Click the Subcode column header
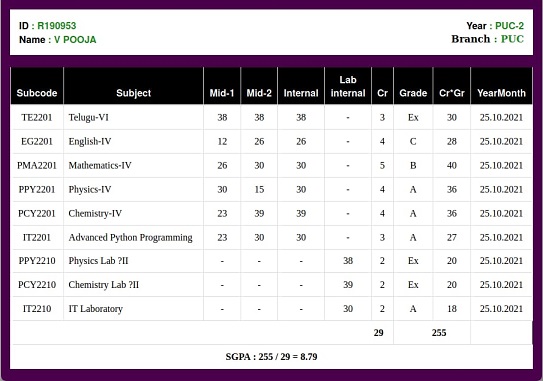 (37, 93)
